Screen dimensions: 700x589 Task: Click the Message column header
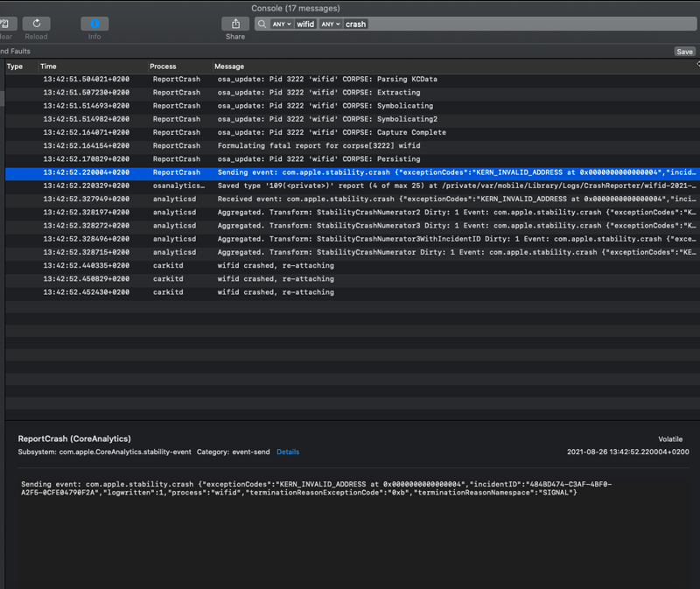pyautogui.click(x=229, y=67)
